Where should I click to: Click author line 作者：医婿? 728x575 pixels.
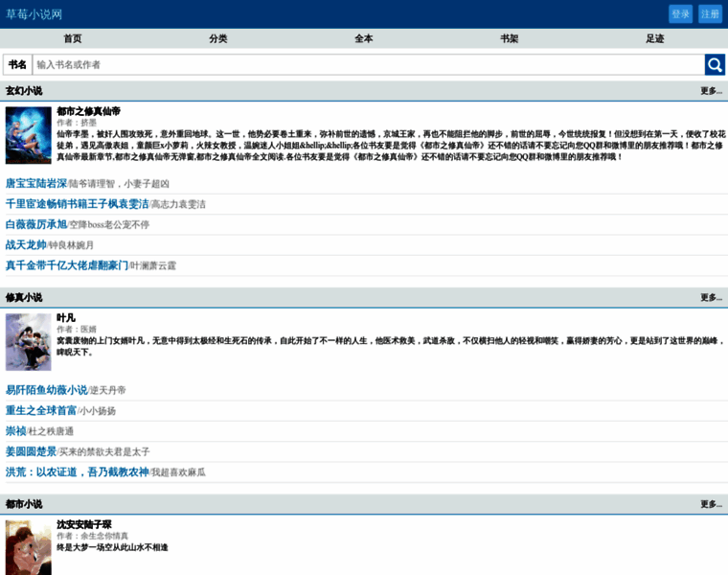pos(77,330)
